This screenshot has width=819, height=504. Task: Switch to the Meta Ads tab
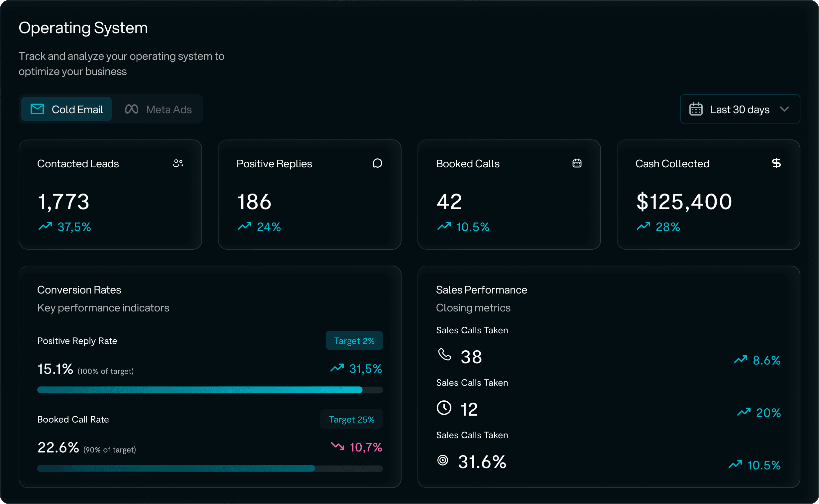coord(158,109)
